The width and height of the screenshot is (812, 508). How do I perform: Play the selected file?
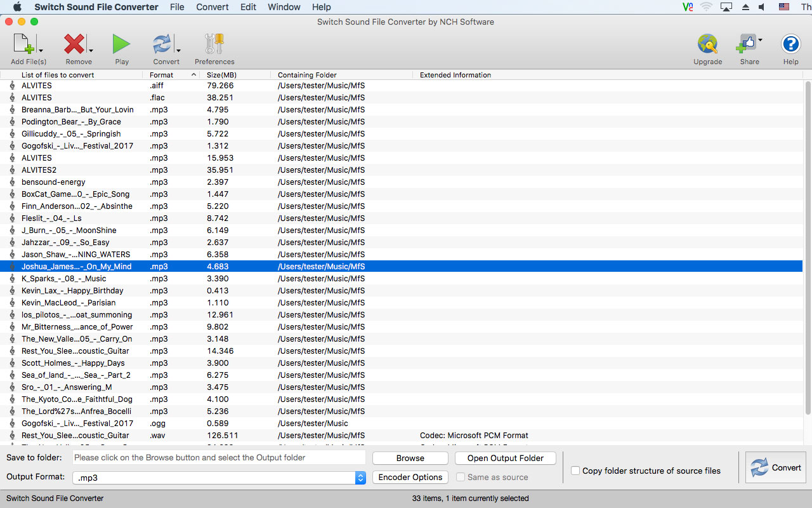pyautogui.click(x=121, y=44)
